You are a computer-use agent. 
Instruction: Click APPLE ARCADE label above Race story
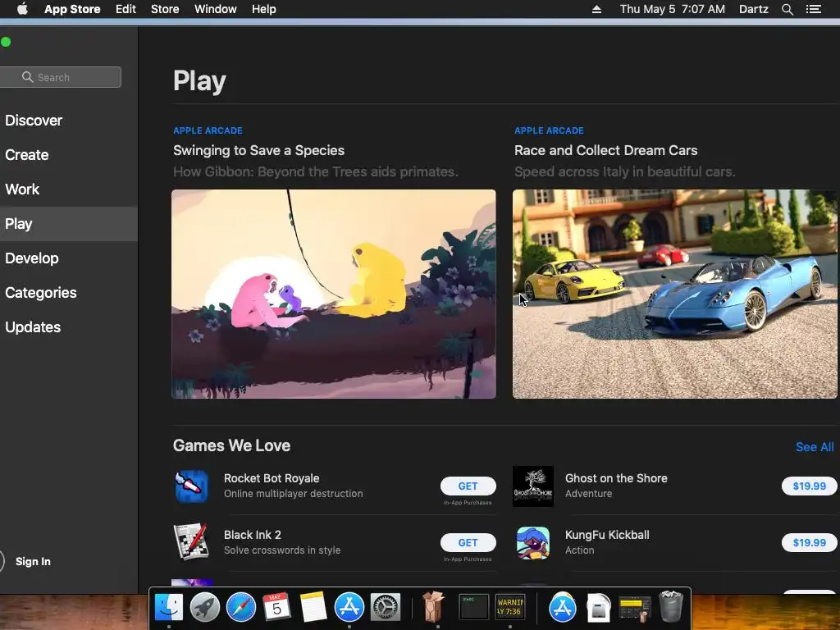549,130
